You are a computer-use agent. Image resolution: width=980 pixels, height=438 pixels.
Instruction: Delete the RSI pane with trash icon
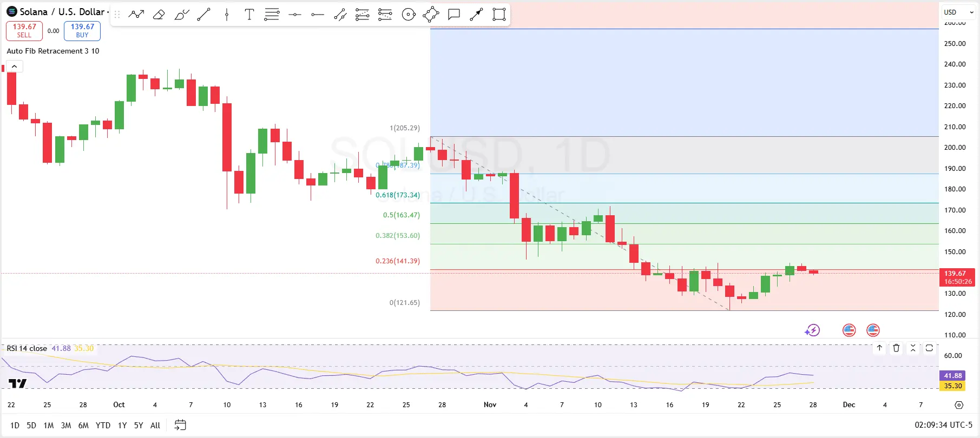pos(896,348)
